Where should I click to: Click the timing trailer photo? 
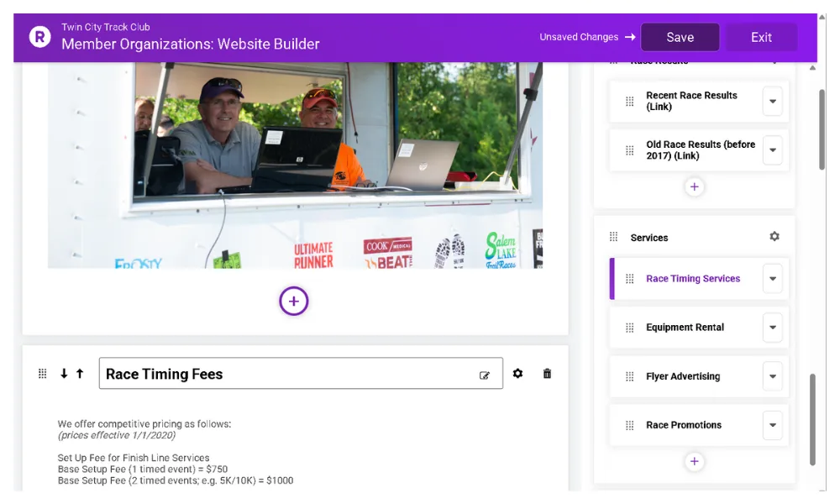[x=295, y=165]
